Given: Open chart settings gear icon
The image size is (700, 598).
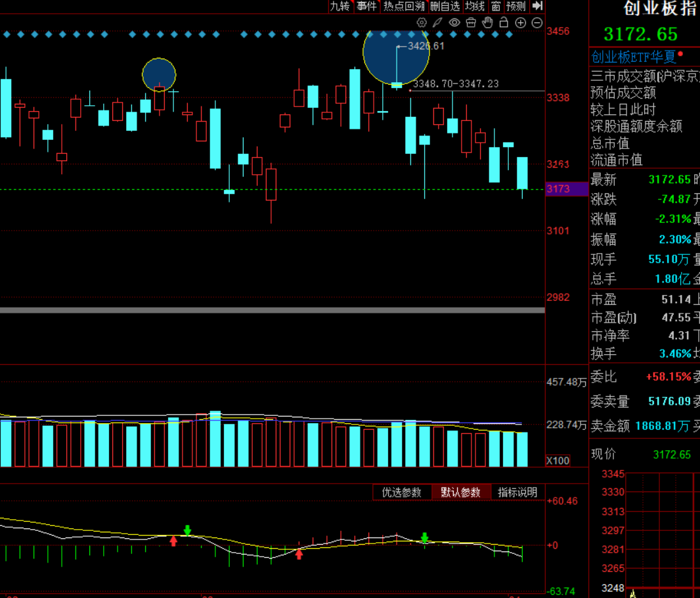Looking at the screenshot, I should click(422, 23).
